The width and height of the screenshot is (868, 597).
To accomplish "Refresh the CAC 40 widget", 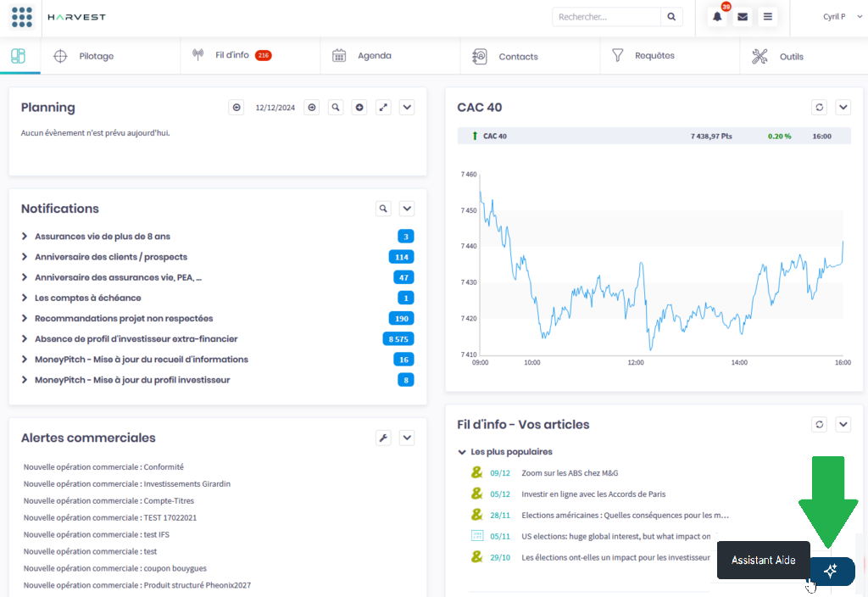I will click(819, 108).
